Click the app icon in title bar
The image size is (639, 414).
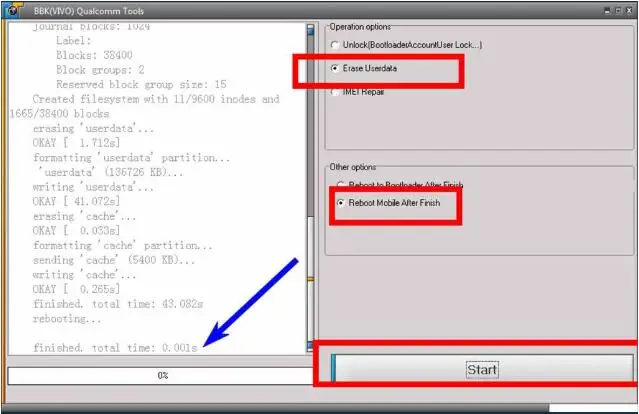tap(13, 10)
